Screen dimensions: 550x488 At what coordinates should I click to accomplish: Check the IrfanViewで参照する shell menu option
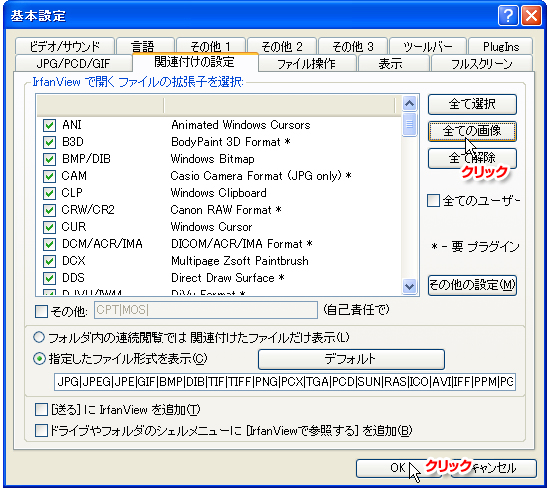(41, 430)
